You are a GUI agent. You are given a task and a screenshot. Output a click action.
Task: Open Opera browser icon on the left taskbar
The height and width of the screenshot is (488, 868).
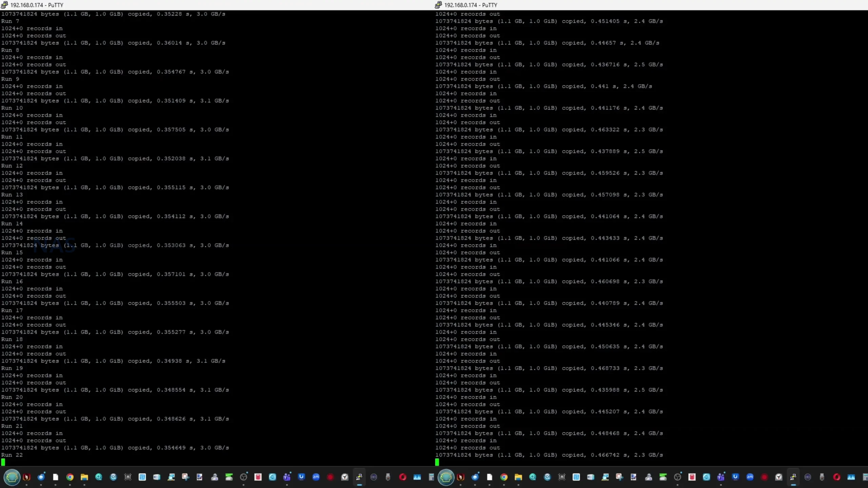coord(402,477)
